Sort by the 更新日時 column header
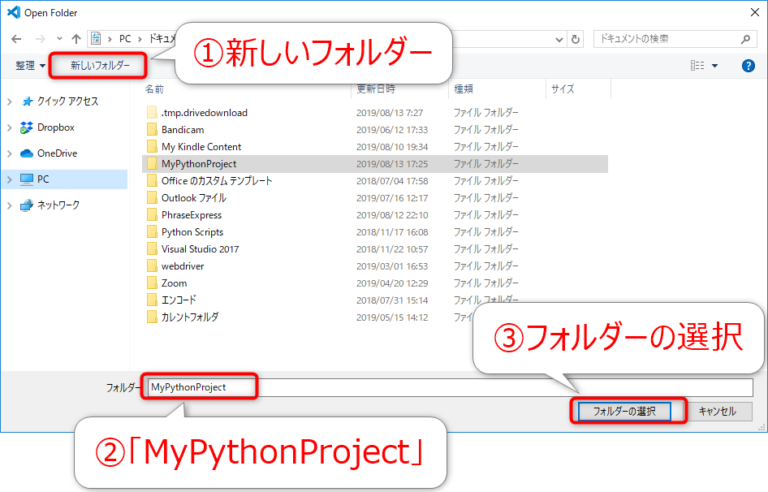Image resolution: width=768 pixels, height=492 pixels. (376, 89)
